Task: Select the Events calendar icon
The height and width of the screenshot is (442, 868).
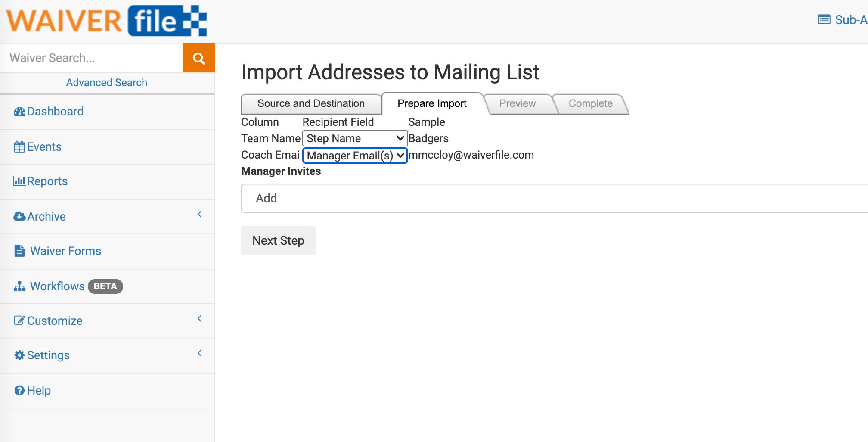Action: pyautogui.click(x=19, y=146)
